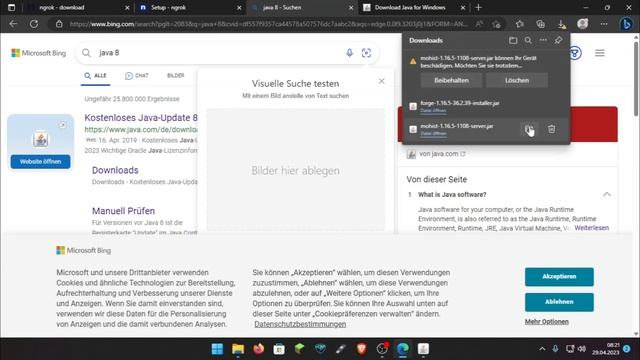Image resolution: width=640 pixels, height=360 pixels.
Task: Open Edge settings and more menu
Action: click(x=604, y=24)
